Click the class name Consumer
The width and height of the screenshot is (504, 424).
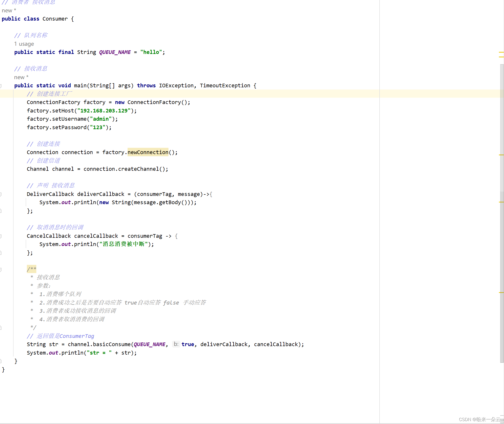[x=55, y=19]
